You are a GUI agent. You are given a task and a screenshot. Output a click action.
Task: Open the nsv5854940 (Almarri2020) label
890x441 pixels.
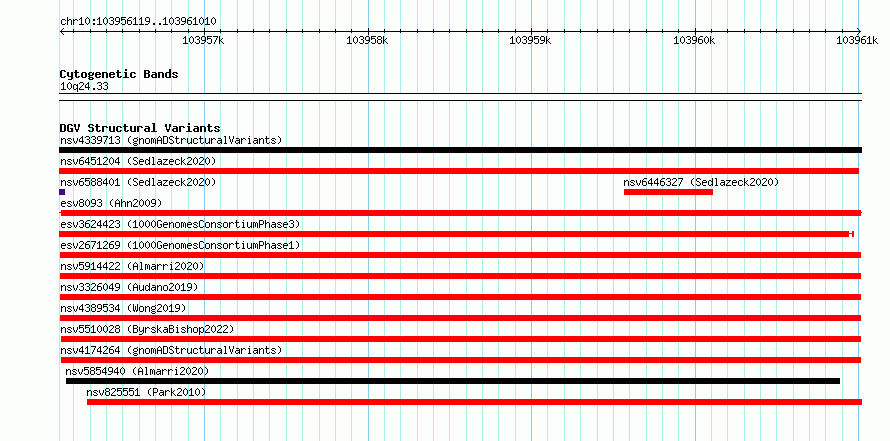(x=137, y=371)
